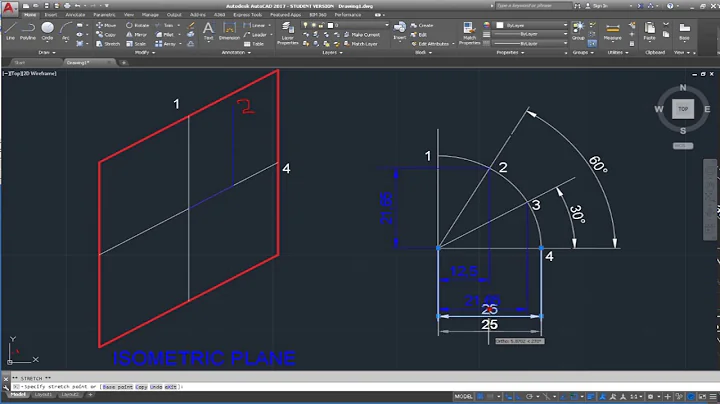Image resolution: width=720 pixels, height=404 pixels.
Task: Select the Arc tool
Action: (66, 31)
